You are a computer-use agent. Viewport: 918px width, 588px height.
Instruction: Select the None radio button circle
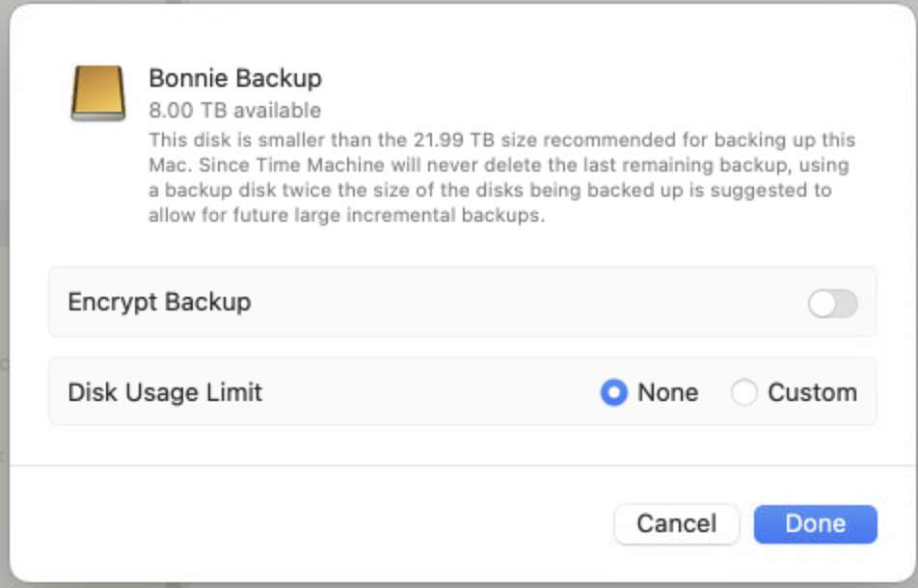(x=614, y=392)
